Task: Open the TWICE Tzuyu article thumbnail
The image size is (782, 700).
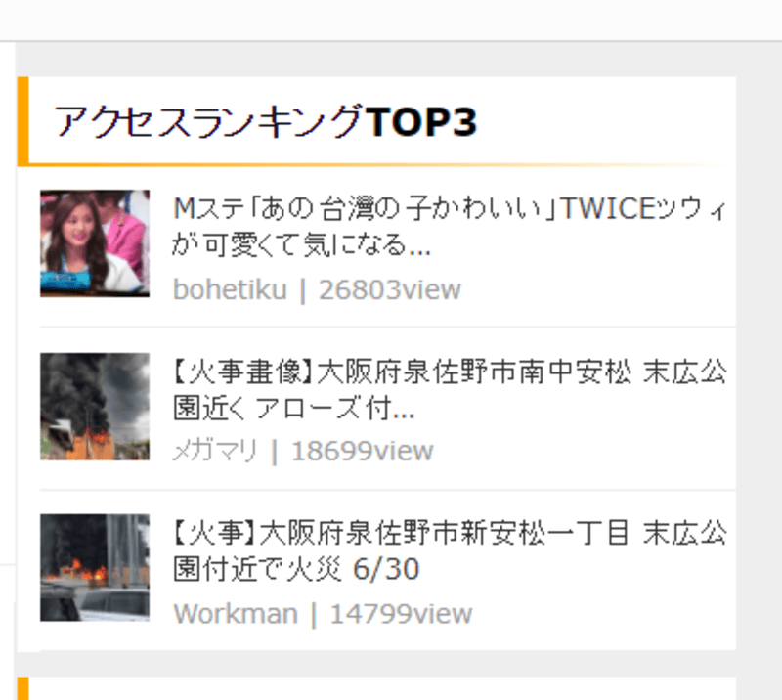Action: [95, 243]
